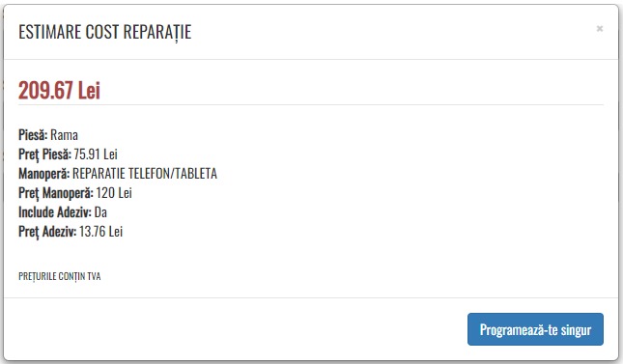This screenshot has height=364, width=623.
Task: Select the 120 Lei labor price
Action: (114, 193)
